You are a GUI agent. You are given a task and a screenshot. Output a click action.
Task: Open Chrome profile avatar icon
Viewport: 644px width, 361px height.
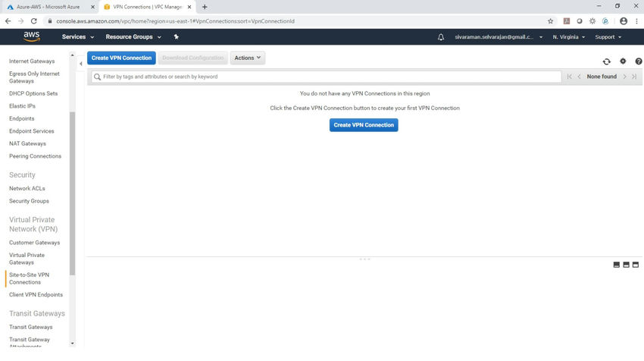[624, 21]
